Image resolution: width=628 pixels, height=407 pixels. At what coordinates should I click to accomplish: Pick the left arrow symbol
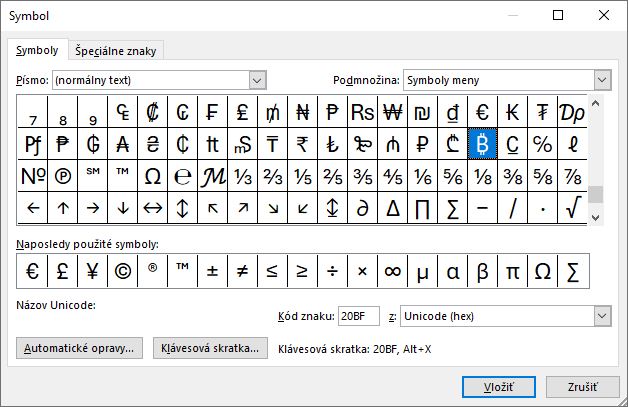33,208
